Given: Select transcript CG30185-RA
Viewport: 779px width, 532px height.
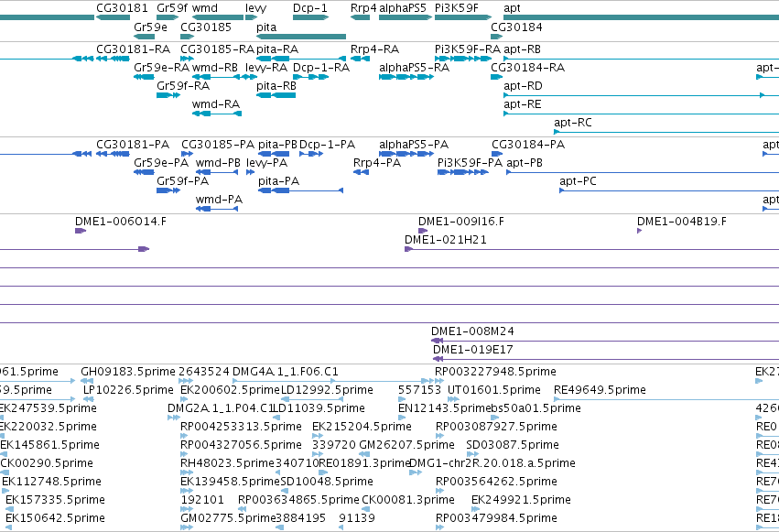Looking at the screenshot, I should [217, 49].
